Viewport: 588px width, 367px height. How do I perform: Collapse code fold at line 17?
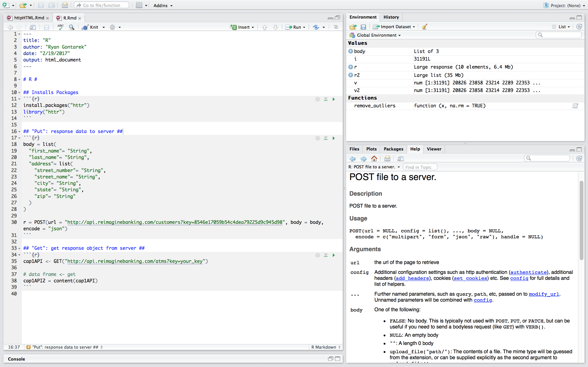click(20, 138)
